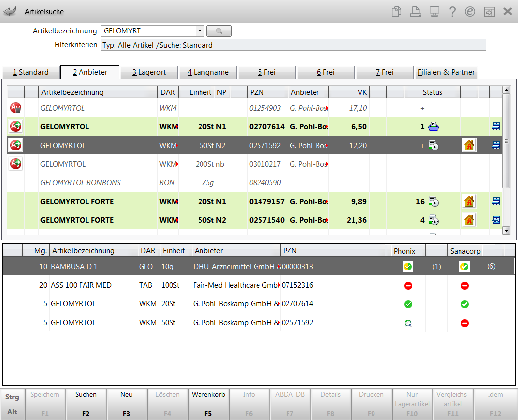Click the magnifier search button
Screen dimensions: 518x420
219,31
